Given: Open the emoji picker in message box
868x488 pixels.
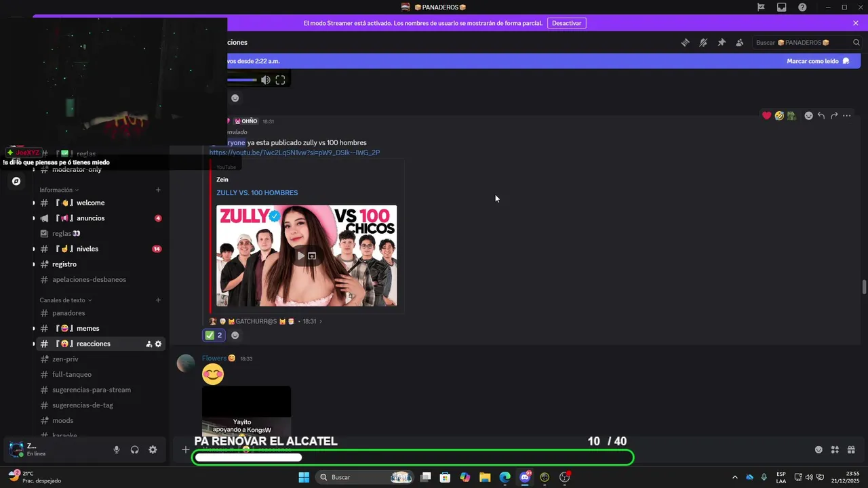Looking at the screenshot, I should coord(818,449).
